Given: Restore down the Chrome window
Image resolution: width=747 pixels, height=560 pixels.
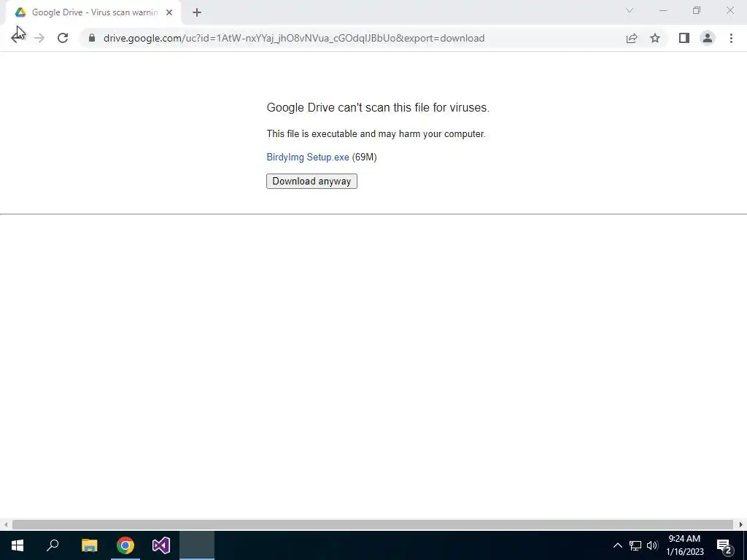Looking at the screenshot, I should [697, 10].
